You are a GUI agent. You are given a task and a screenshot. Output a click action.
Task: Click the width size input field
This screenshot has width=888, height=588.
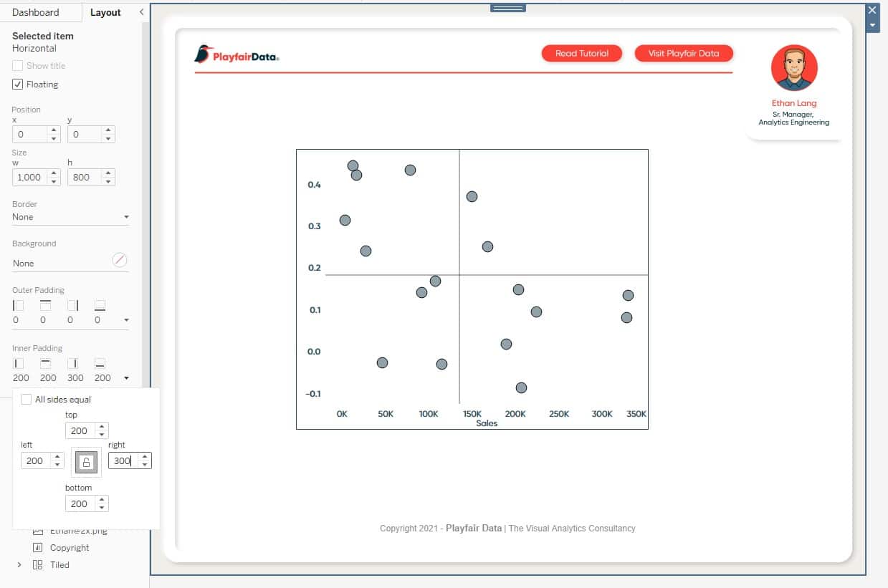click(x=30, y=177)
